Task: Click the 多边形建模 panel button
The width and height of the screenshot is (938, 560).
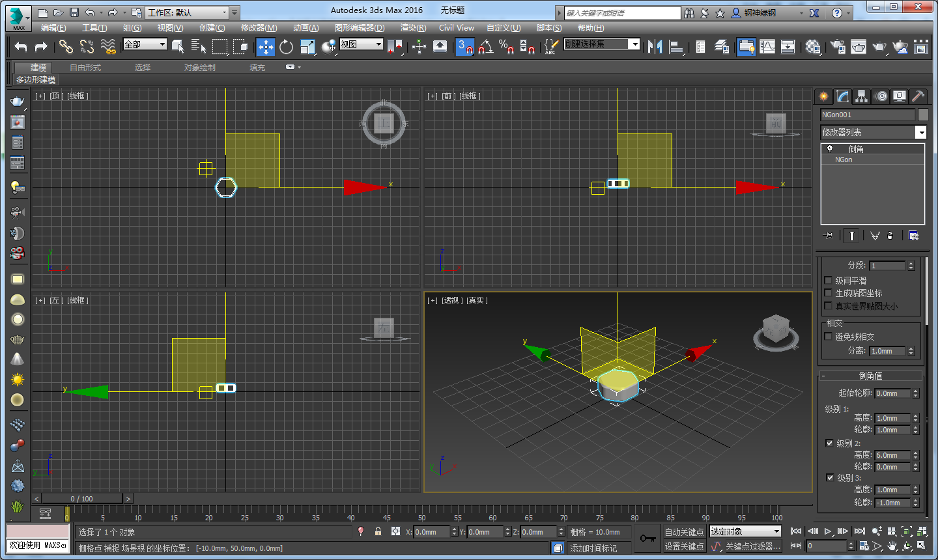Action: (x=36, y=80)
